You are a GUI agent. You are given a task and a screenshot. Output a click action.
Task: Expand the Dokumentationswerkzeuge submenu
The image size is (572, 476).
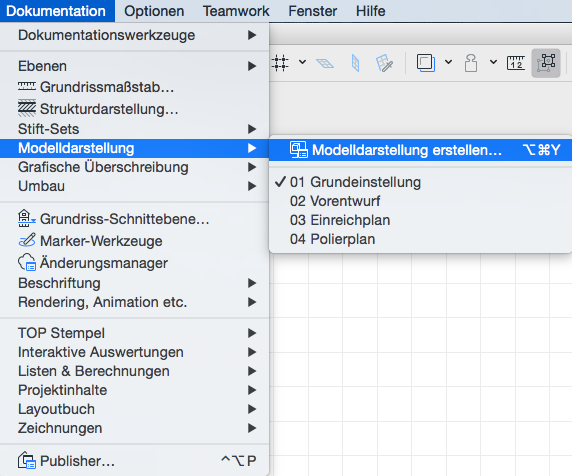pos(134,35)
